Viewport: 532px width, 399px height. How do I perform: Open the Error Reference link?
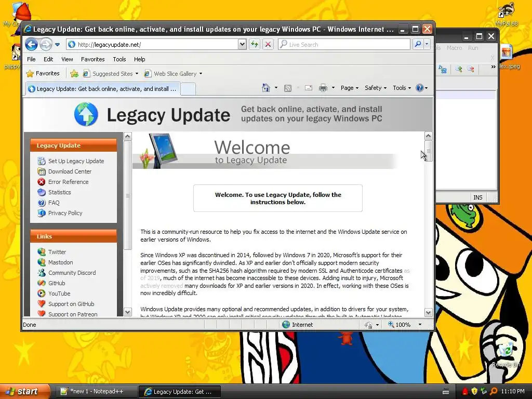pos(68,182)
